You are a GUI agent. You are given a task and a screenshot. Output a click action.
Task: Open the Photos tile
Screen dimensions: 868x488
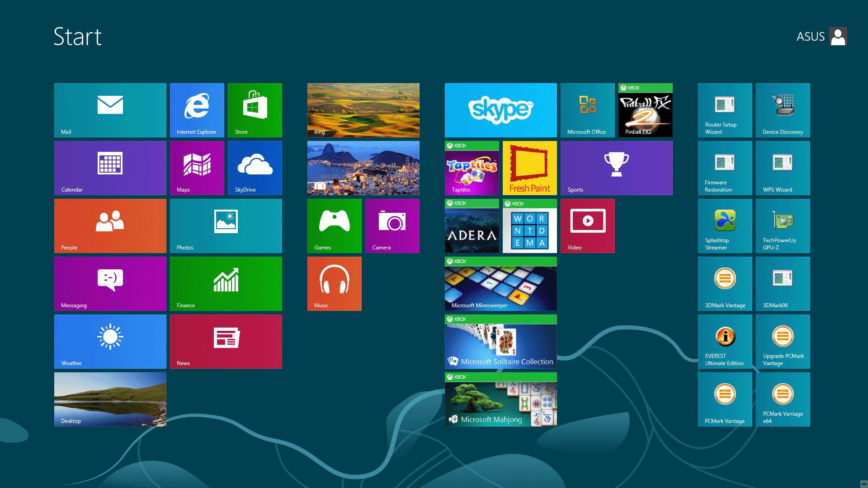point(226,226)
